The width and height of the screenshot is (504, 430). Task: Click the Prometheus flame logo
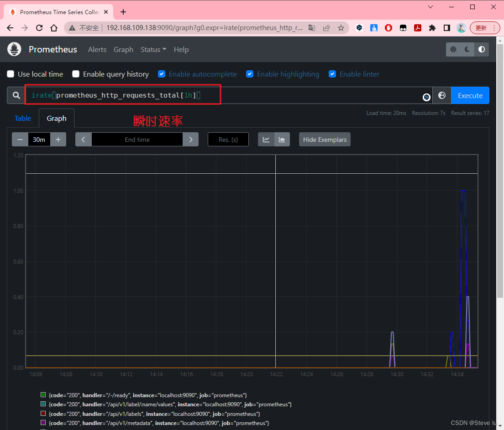click(14, 49)
